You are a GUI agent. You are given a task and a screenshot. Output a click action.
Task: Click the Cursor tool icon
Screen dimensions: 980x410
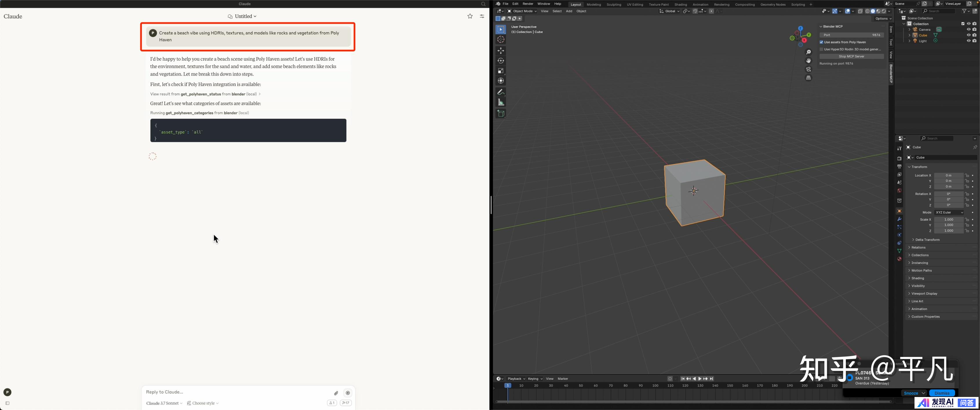501,40
